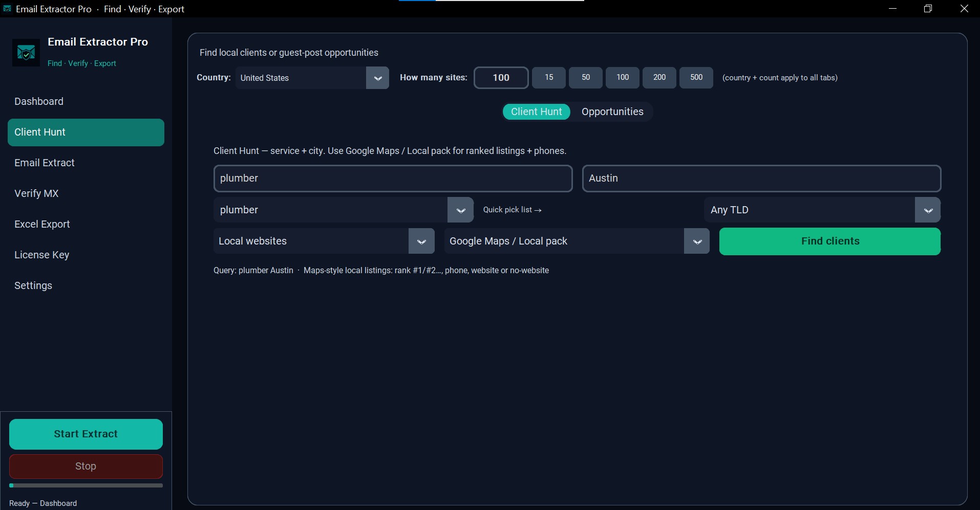Open the plumber quick pick dropdown arrow
Viewport: 980px width, 510px height.
461,210
